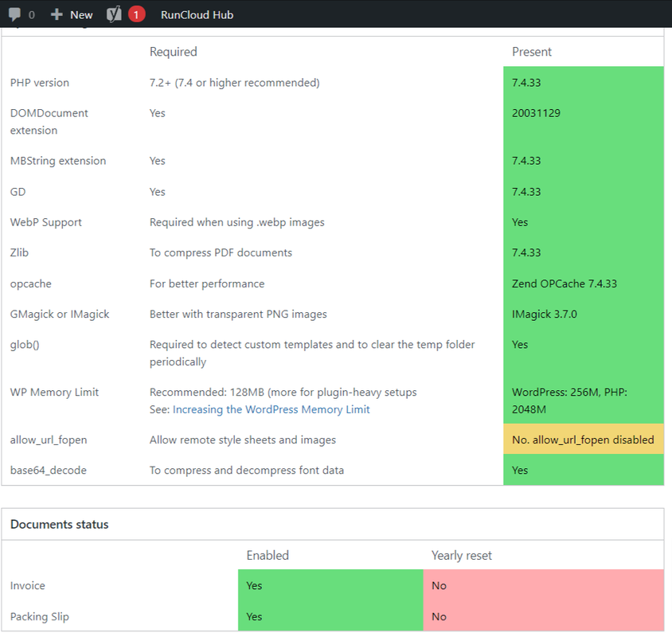This screenshot has height=637, width=672.
Task: Select To compress and decompress font data
Action: click(x=247, y=471)
